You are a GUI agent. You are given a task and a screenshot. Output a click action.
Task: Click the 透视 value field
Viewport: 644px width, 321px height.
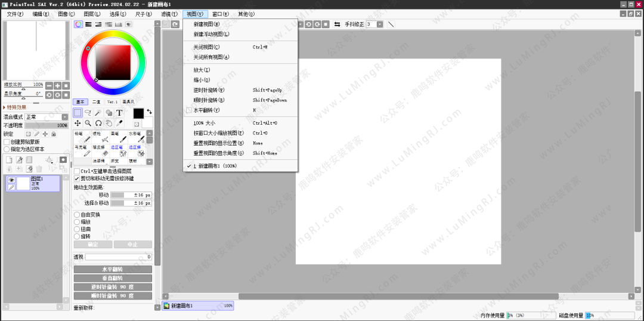pos(118,257)
